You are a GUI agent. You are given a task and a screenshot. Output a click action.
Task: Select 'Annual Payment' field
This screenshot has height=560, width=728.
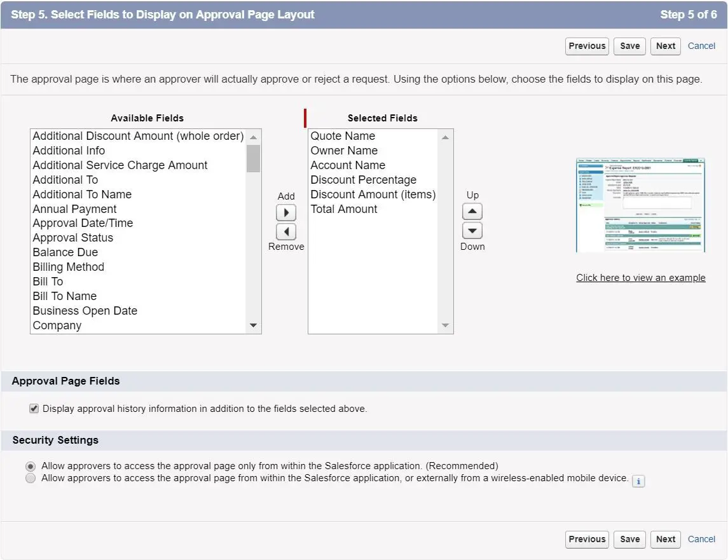click(138, 209)
